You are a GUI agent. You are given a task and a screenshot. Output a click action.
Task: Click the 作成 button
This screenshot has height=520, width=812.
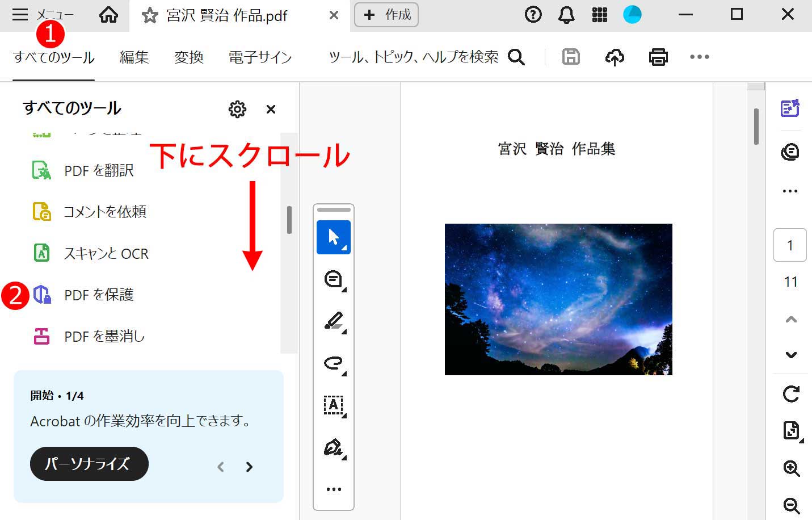pos(386,15)
